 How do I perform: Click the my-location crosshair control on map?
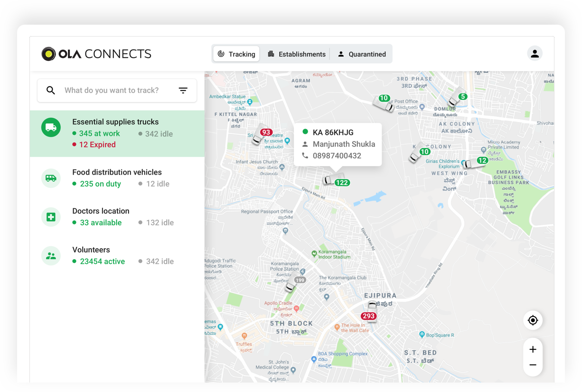tap(533, 320)
